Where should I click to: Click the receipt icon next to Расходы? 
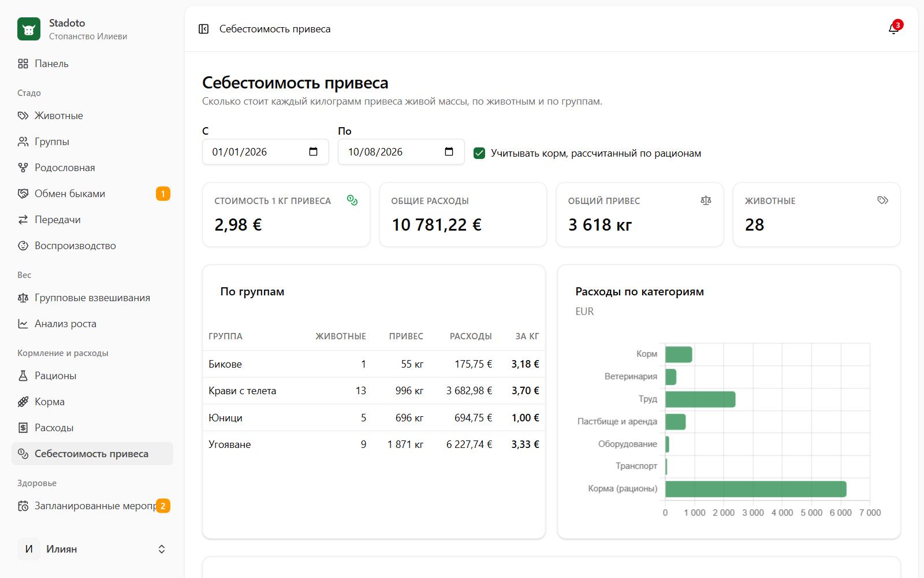coord(23,428)
